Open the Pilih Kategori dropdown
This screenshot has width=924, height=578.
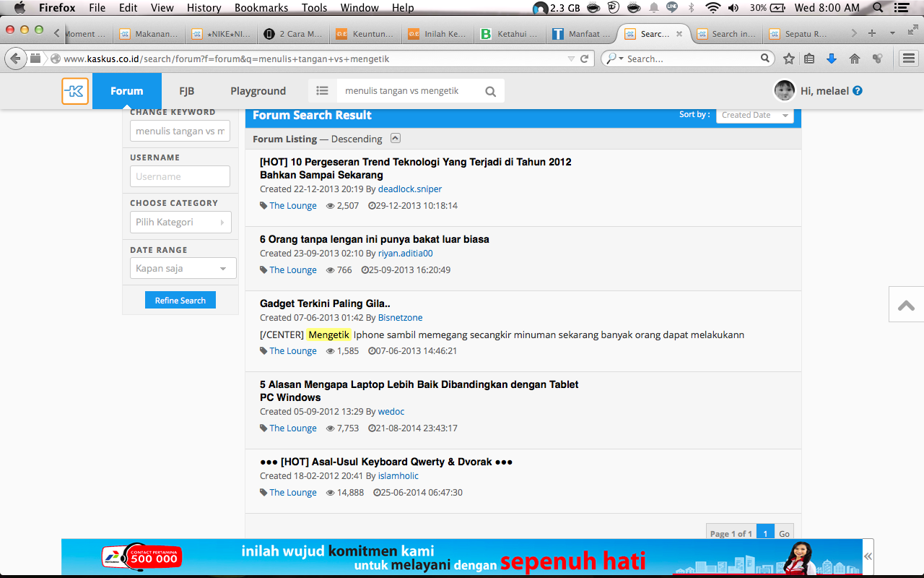(x=180, y=222)
